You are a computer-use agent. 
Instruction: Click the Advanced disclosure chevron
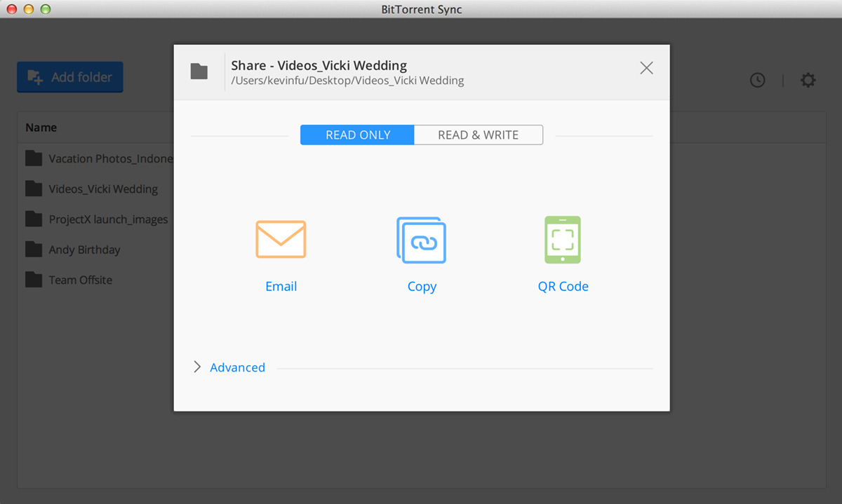click(197, 367)
